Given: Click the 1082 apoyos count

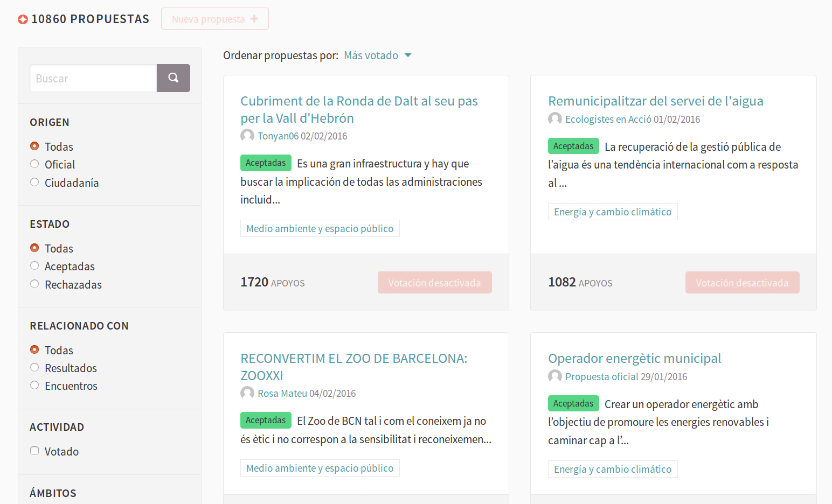Looking at the screenshot, I should (580, 282).
